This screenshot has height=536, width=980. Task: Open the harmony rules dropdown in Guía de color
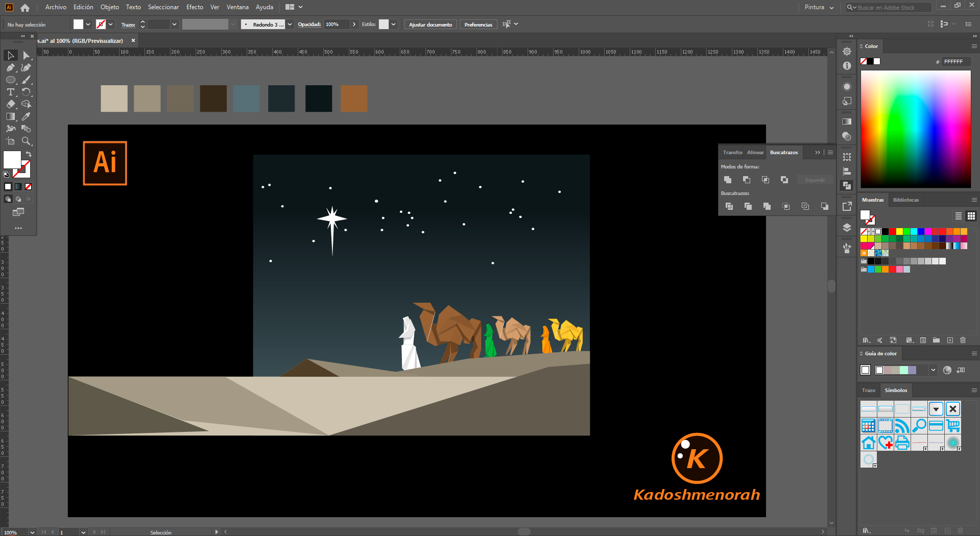point(933,370)
